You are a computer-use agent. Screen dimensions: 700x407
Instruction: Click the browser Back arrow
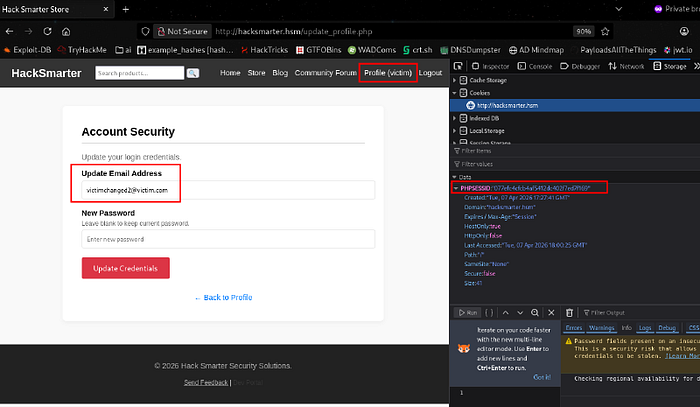pyautogui.click(x=9, y=31)
